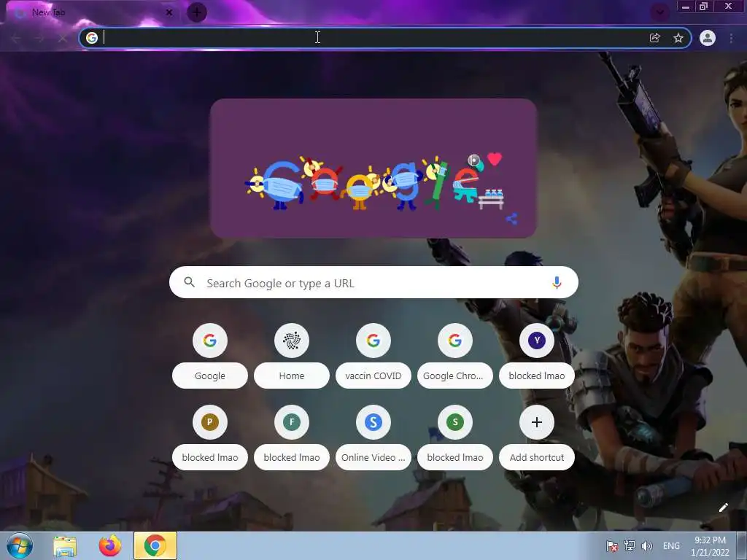Click the Home shortcut label
This screenshot has height=560, width=747.
pyautogui.click(x=292, y=376)
